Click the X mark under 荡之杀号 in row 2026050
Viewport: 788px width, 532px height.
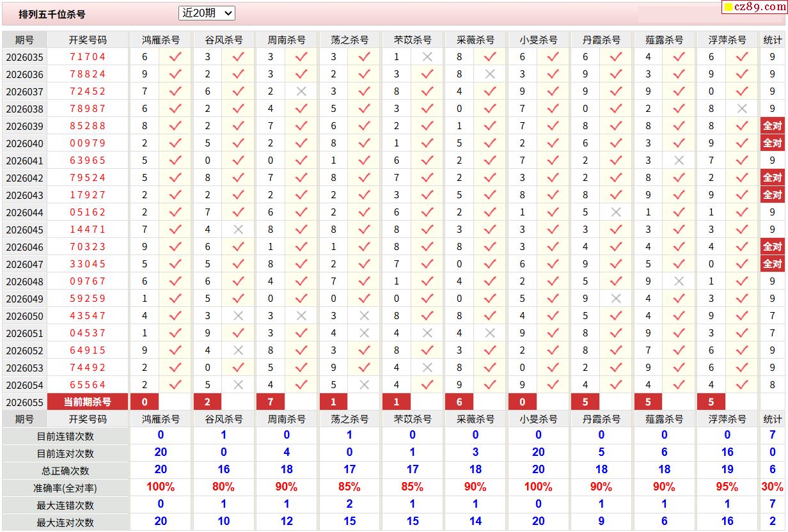pyautogui.click(x=365, y=316)
